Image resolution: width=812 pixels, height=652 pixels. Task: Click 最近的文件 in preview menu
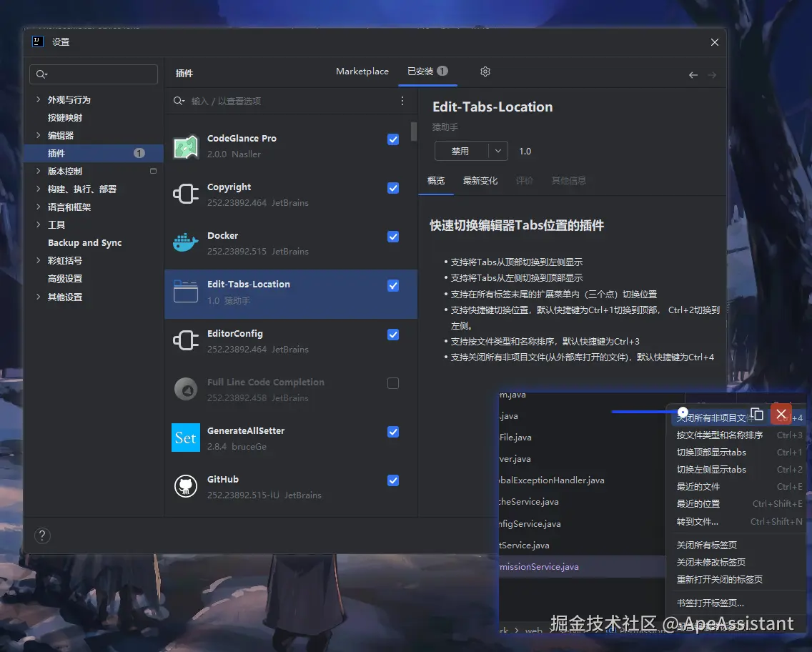tap(698, 486)
